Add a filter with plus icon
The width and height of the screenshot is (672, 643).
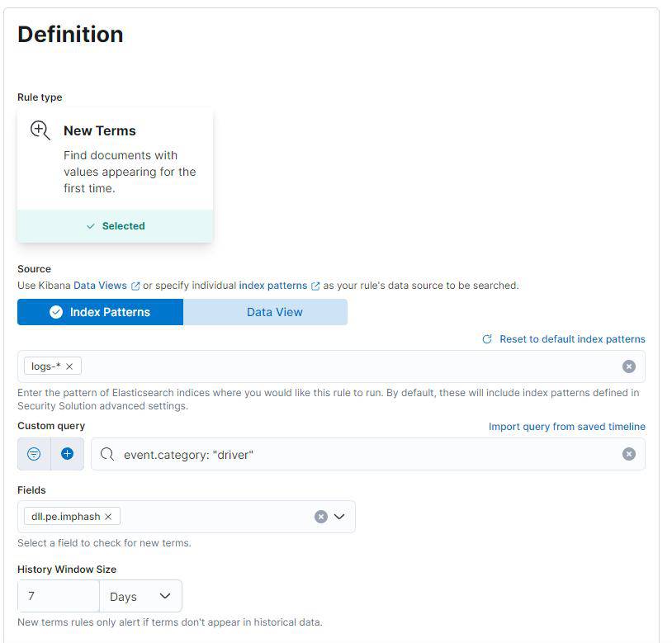[x=67, y=454]
